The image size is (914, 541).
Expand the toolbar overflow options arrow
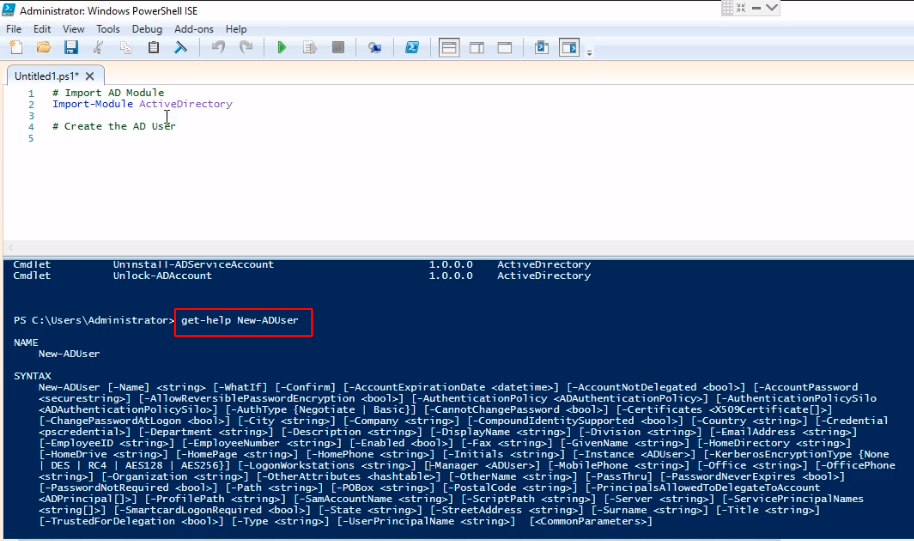click(x=590, y=51)
